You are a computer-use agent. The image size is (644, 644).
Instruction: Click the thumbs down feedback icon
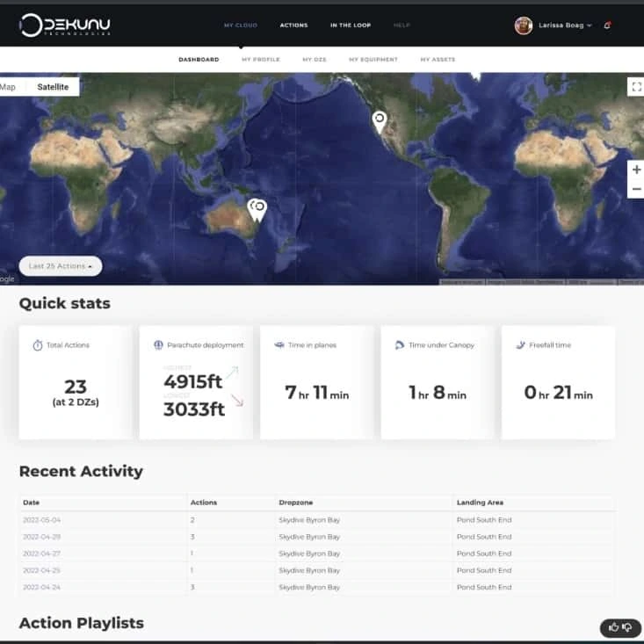[x=627, y=627]
